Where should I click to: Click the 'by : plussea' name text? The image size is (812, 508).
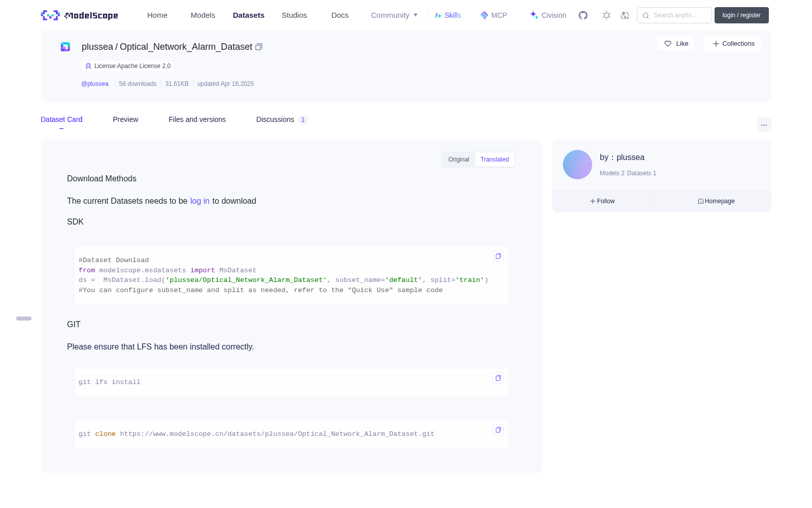[x=622, y=157]
